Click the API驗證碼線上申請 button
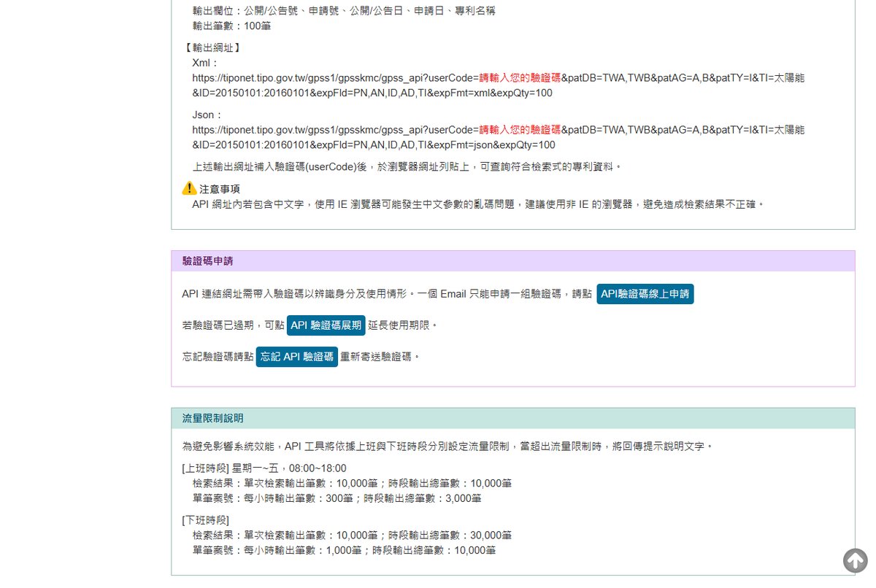876x588 pixels. [645, 294]
